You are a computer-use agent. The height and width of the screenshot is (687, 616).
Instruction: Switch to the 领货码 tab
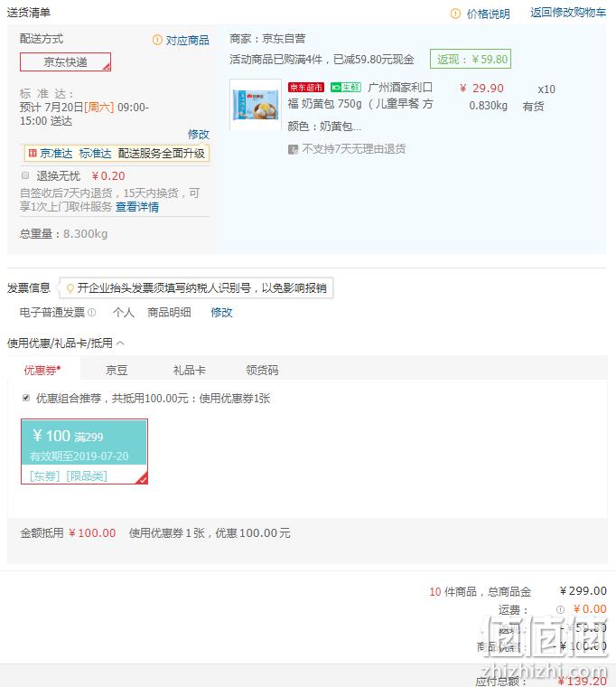click(x=262, y=371)
